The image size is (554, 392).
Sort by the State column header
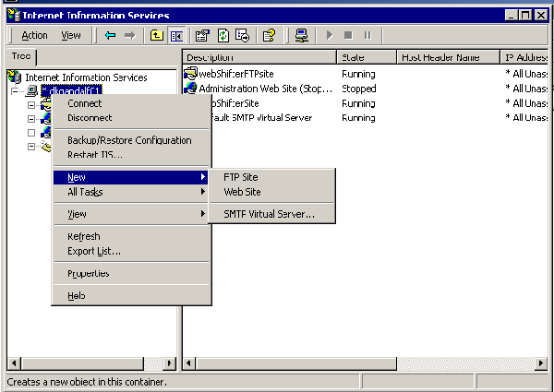pos(367,57)
